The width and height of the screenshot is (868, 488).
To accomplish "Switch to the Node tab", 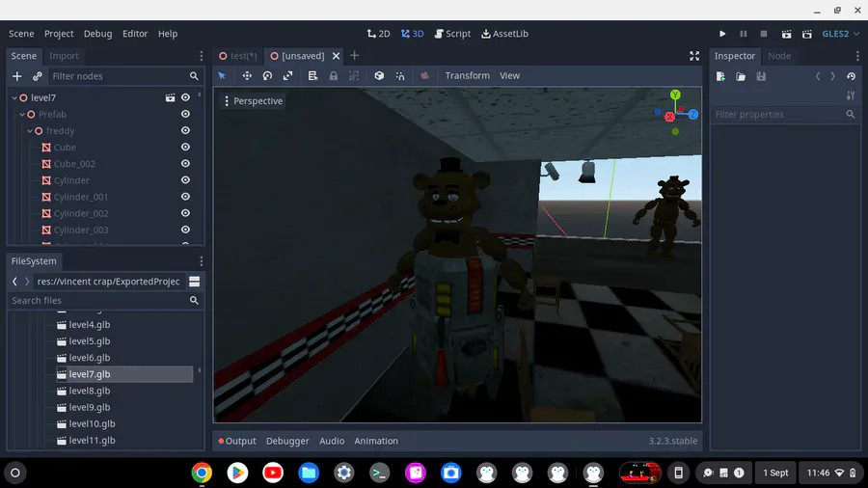I will [x=779, y=56].
